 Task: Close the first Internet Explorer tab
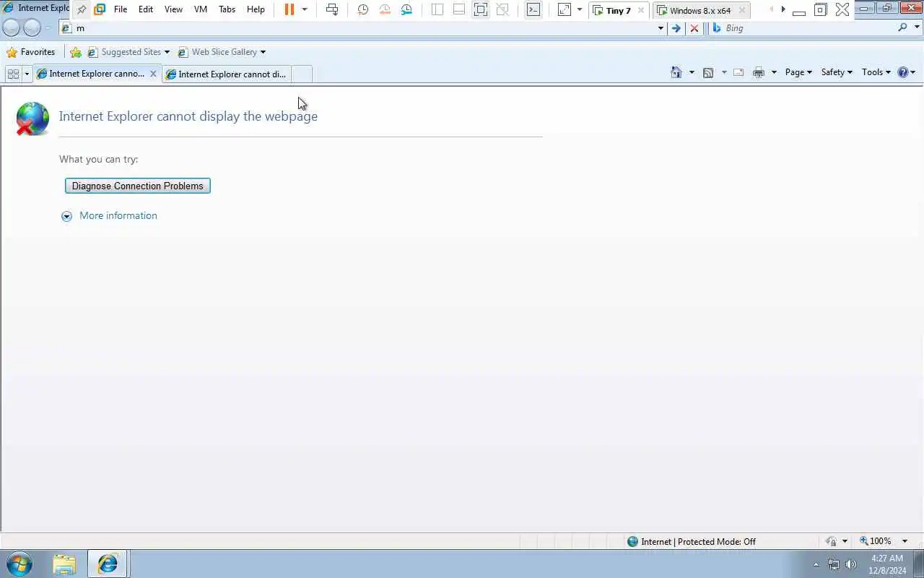[x=153, y=74]
